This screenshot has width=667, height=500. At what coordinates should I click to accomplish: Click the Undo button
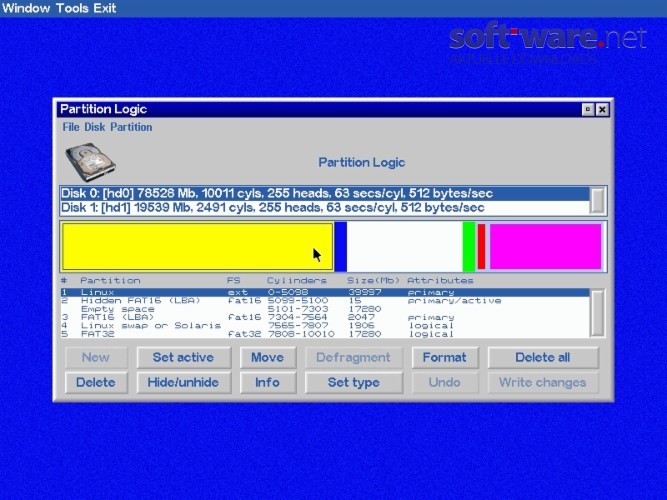pyautogui.click(x=445, y=382)
